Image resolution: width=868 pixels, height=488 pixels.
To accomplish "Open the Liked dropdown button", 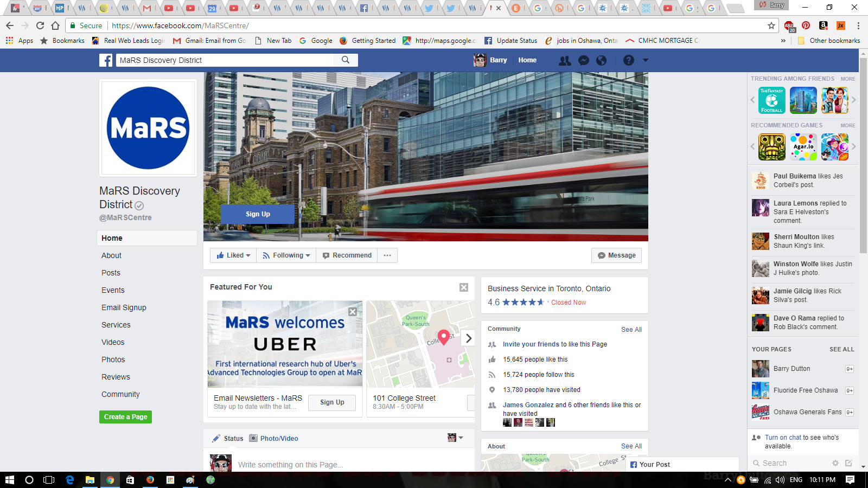I will click(233, 255).
